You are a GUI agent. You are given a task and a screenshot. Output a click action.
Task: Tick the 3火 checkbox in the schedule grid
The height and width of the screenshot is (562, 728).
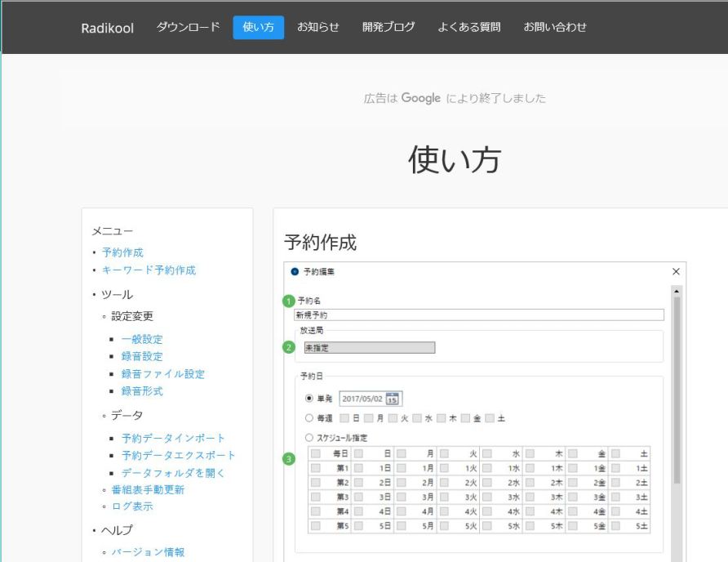coord(444,497)
